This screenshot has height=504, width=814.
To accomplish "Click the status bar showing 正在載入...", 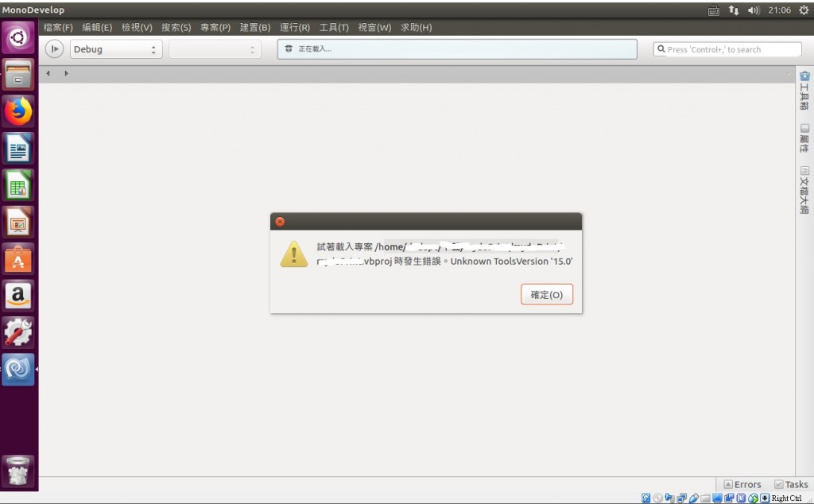I will click(457, 49).
